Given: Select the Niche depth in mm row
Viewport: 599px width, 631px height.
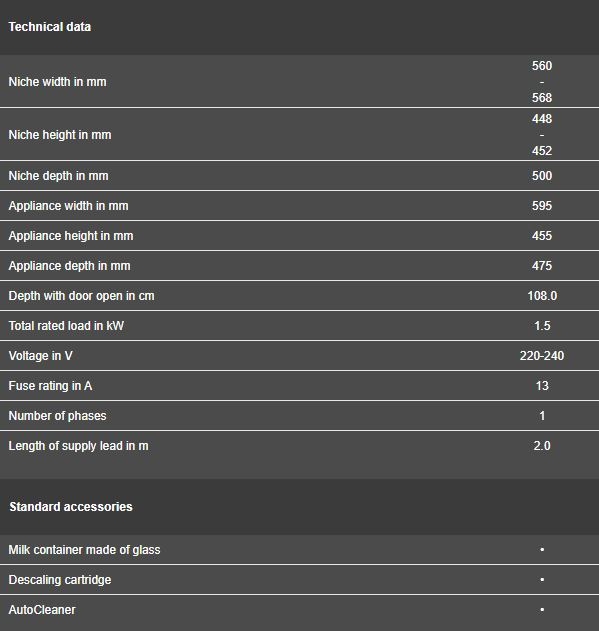Looking at the screenshot, I should [x=300, y=176].
